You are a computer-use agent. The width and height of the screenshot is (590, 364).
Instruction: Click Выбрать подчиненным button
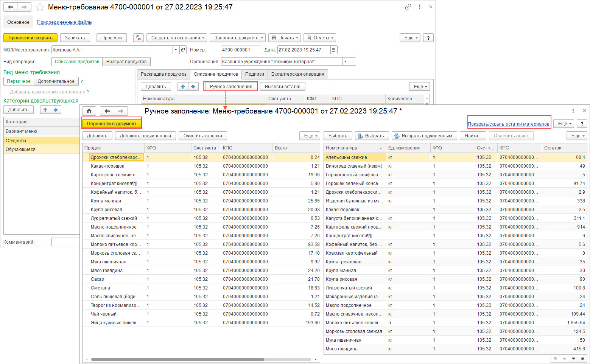pyautogui.click(x=424, y=136)
